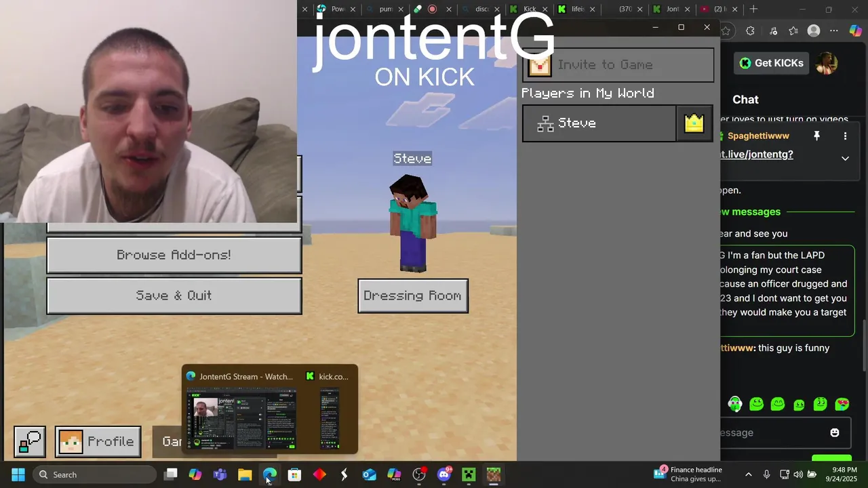Open the Windows Start menu
This screenshot has width=868, height=488.
(x=18, y=474)
